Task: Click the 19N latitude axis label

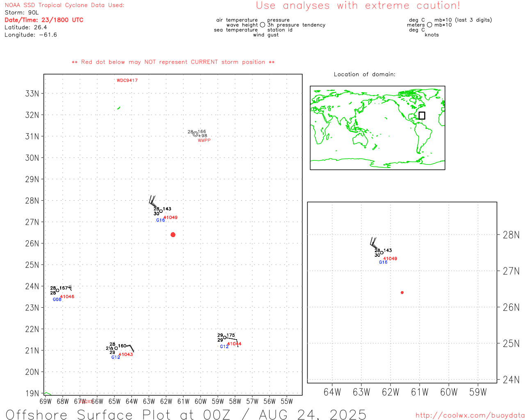Action: pos(32,393)
